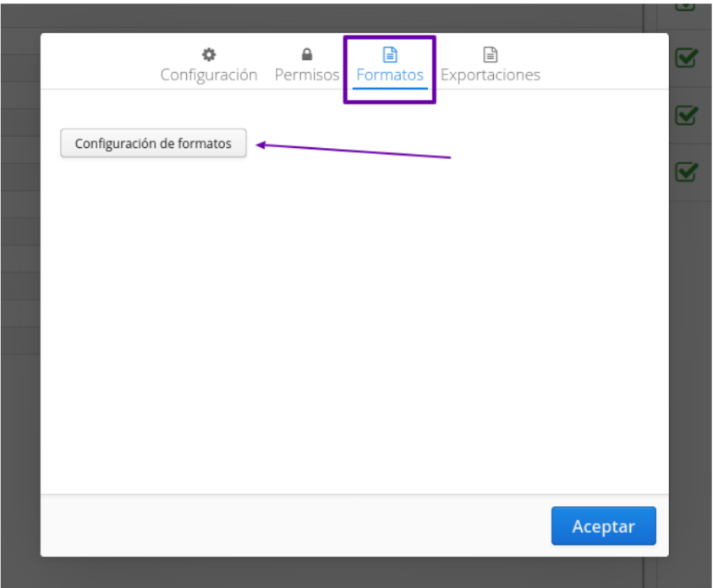
Task: Open the Configuración tab
Action: click(209, 65)
